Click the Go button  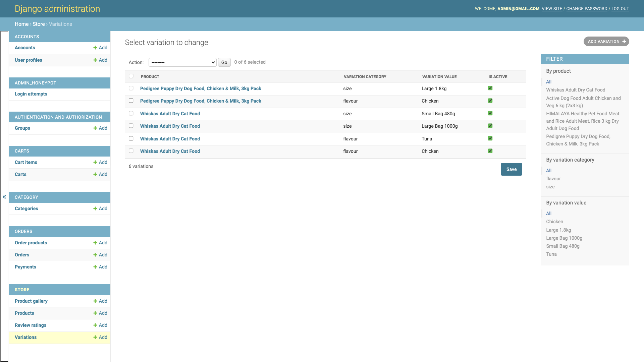click(x=224, y=62)
